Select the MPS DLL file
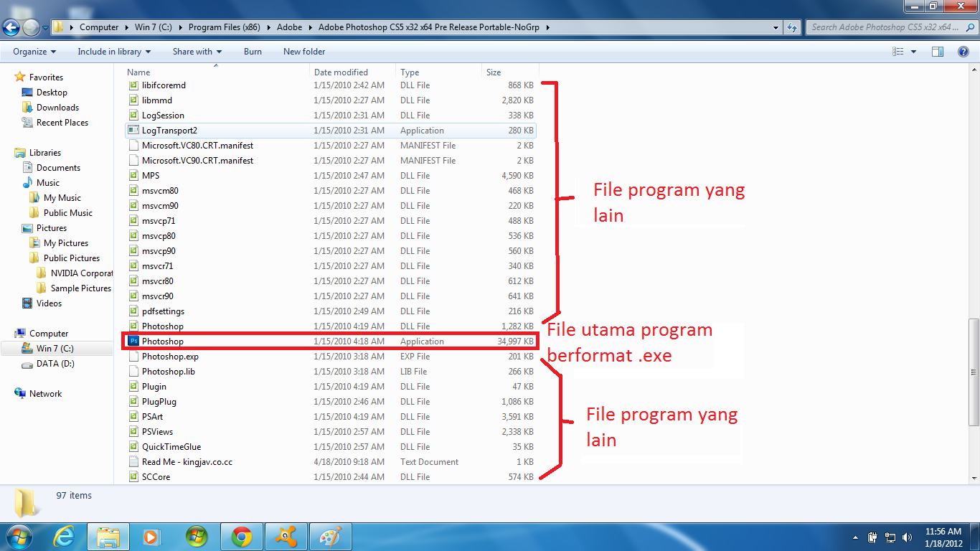 pyautogui.click(x=330, y=176)
